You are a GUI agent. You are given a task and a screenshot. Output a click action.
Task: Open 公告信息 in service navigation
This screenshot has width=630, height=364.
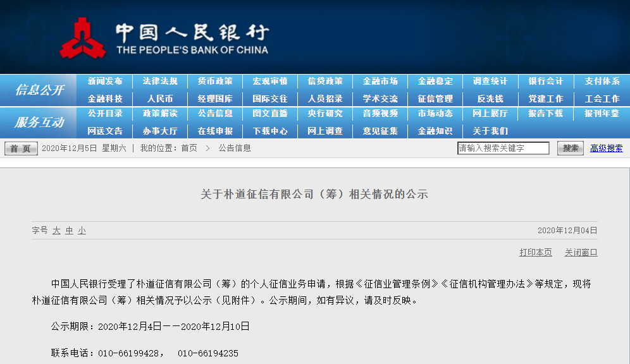[x=215, y=114]
